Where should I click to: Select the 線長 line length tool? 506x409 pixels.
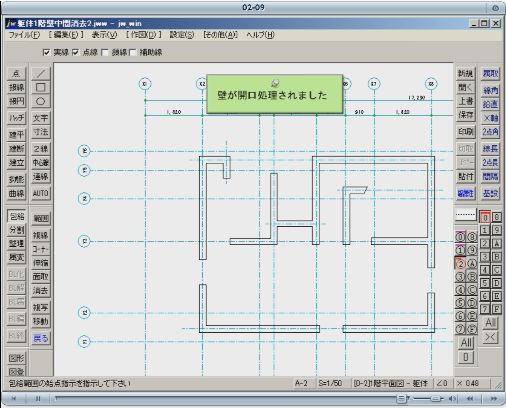click(490, 149)
